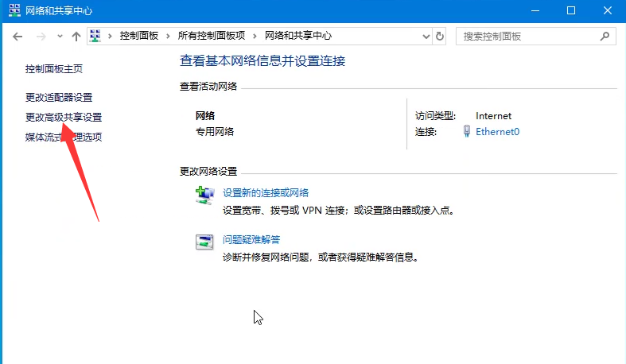626x364 pixels.
Task: Open 更改高级共享设置 link
Action: [64, 117]
